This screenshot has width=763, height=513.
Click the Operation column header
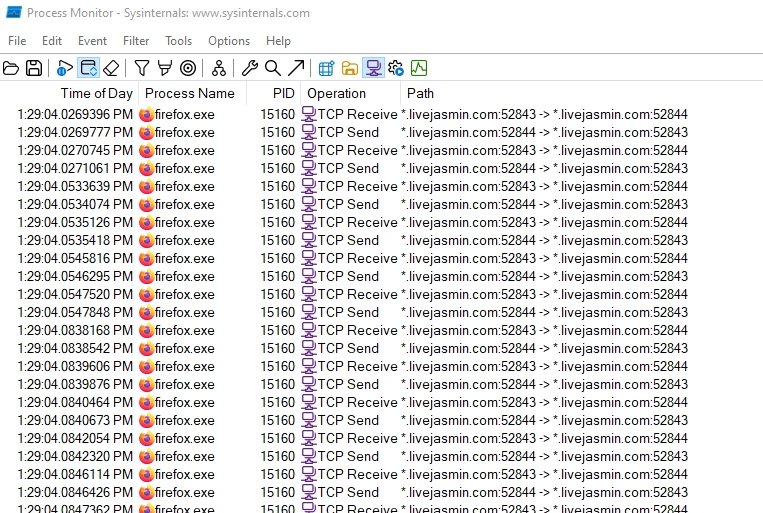[350, 93]
